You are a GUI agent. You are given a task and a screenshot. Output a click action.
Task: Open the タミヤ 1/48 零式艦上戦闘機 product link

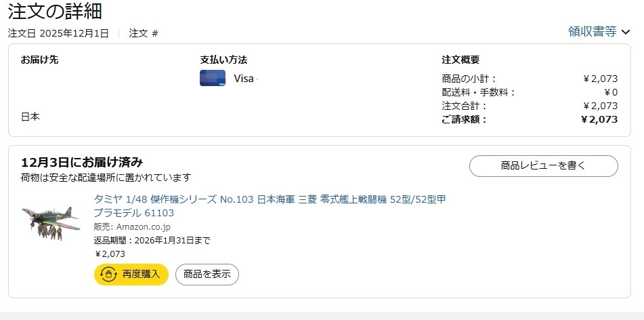tap(269, 199)
